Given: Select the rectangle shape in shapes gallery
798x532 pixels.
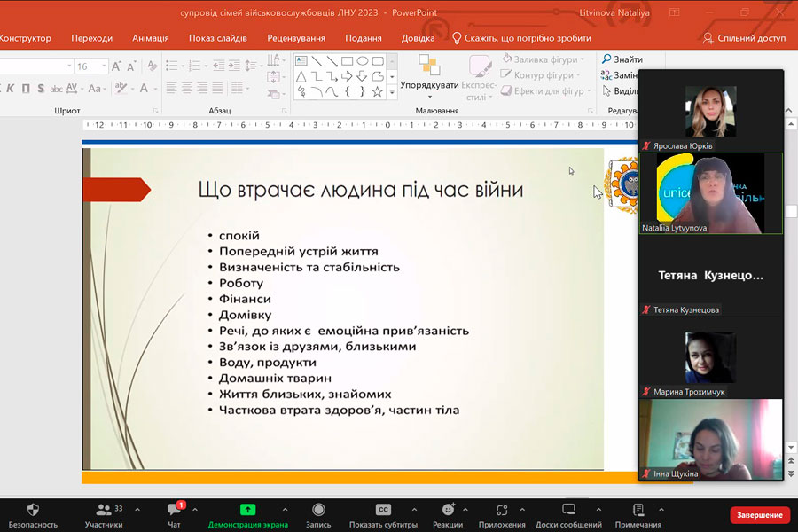Looking at the screenshot, I should coord(347,61).
